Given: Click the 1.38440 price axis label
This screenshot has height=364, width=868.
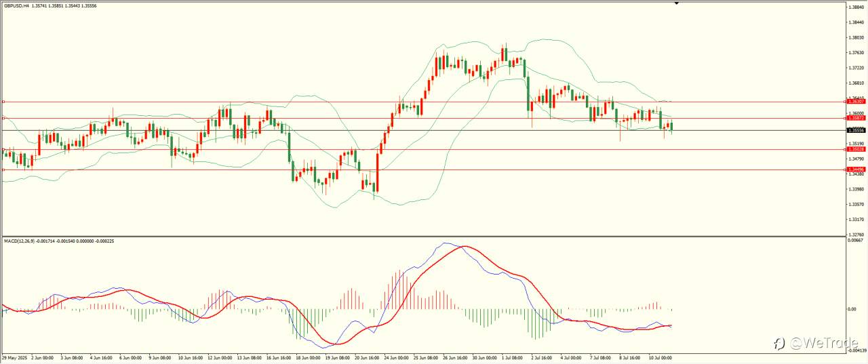Looking at the screenshot, I should pyautogui.click(x=856, y=22).
